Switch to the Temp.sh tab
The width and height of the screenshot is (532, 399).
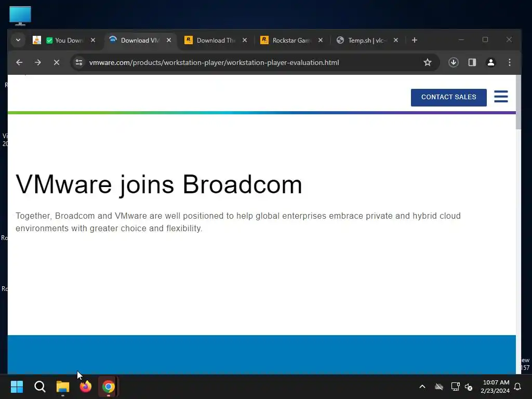[367, 41]
